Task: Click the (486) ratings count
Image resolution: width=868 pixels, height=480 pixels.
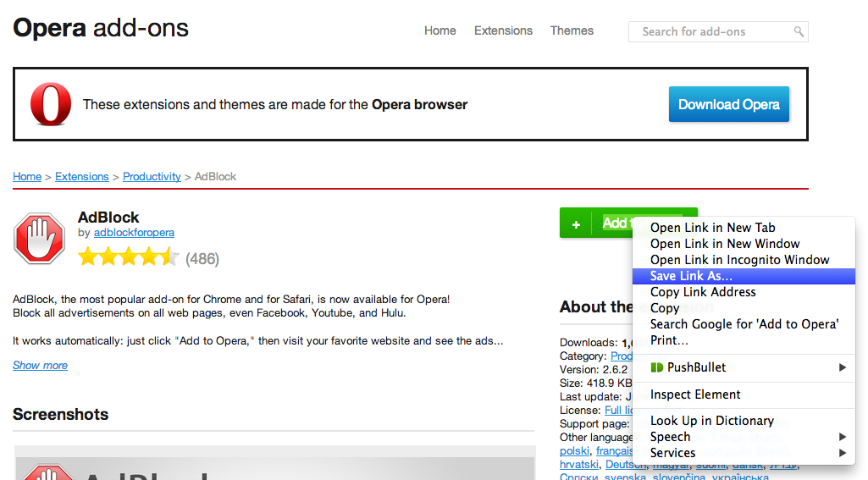Action: click(202, 258)
